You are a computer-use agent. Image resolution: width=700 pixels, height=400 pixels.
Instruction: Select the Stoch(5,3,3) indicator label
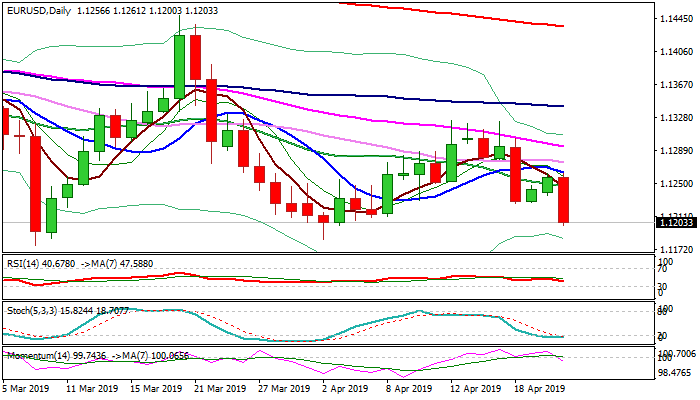coord(25,311)
